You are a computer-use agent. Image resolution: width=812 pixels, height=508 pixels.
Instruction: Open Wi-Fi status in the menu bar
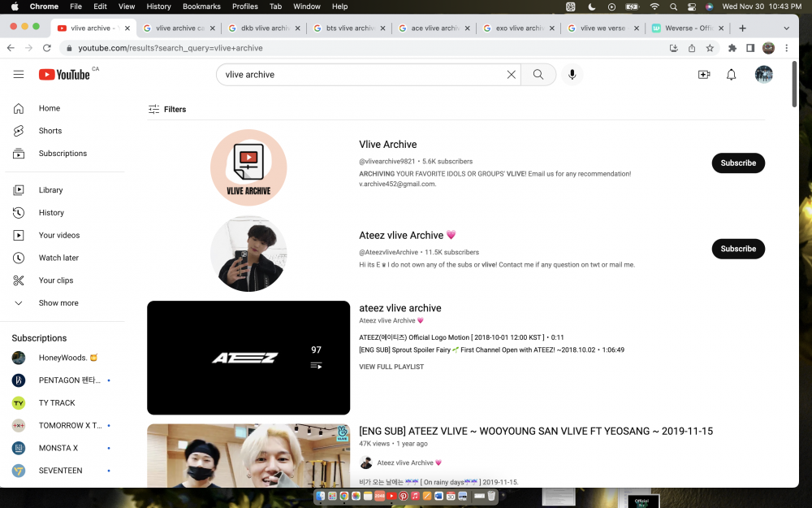654,7
